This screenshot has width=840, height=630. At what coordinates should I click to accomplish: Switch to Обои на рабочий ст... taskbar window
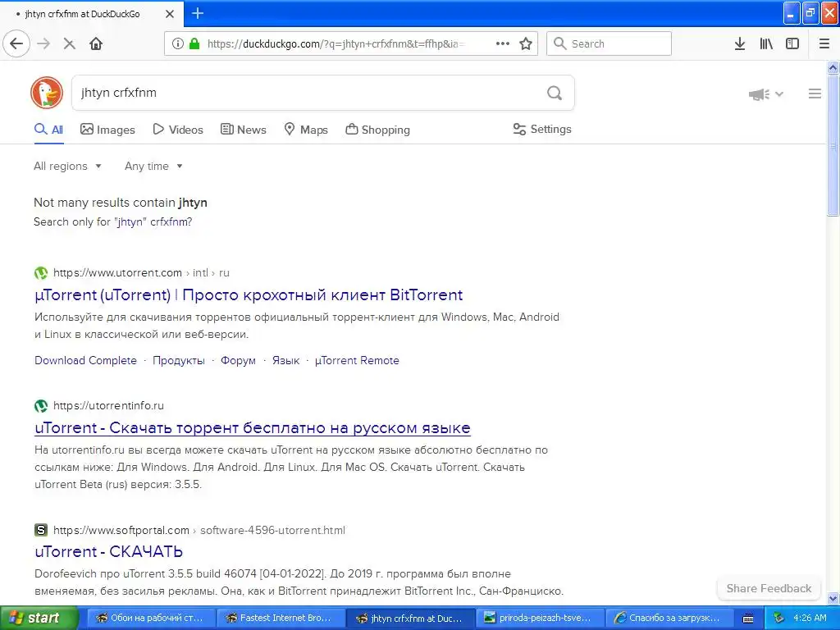coord(151,618)
